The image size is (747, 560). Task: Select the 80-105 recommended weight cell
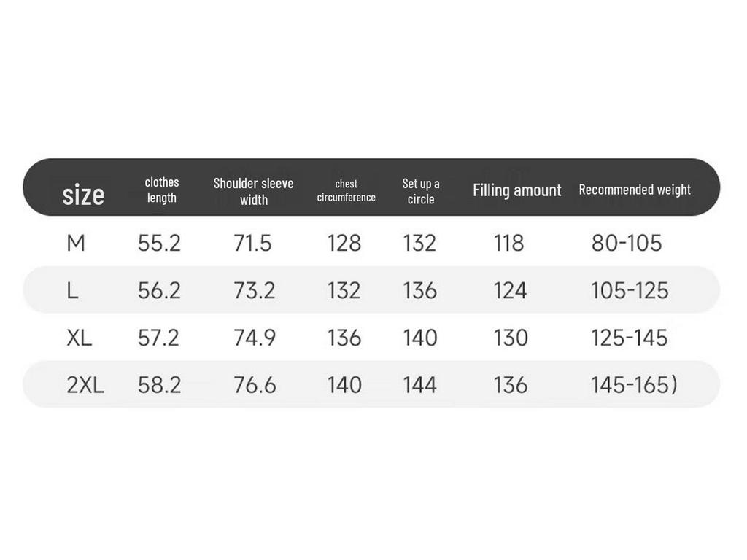coord(627,244)
